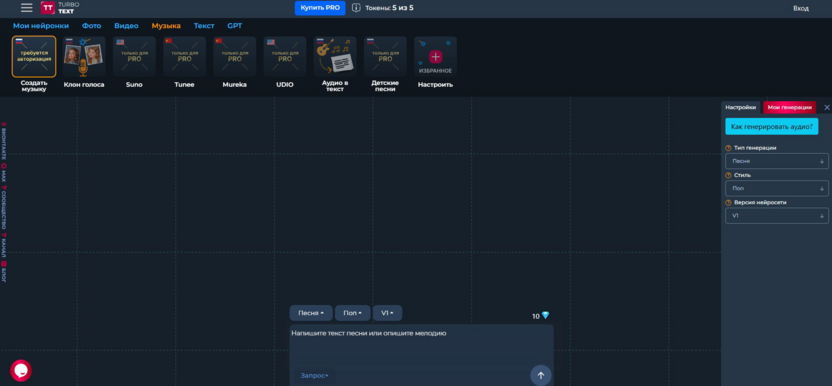This screenshot has width=832, height=386.
Task: Click help icon next to Версия нейросети
Action: [729, 203]
